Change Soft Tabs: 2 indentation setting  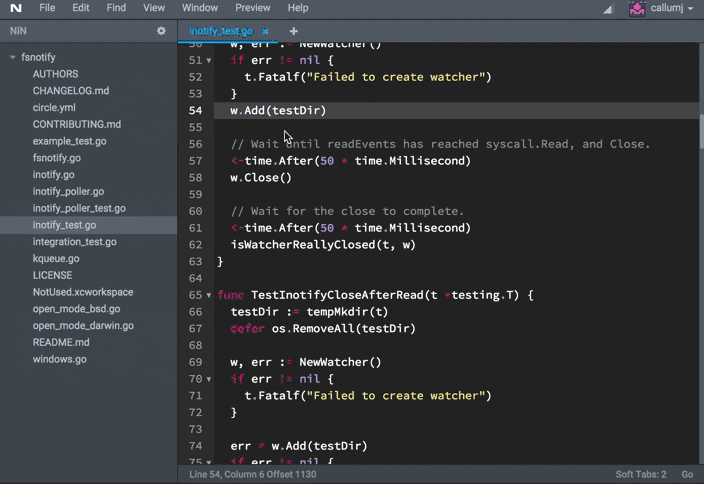click(x=640, y=474)
